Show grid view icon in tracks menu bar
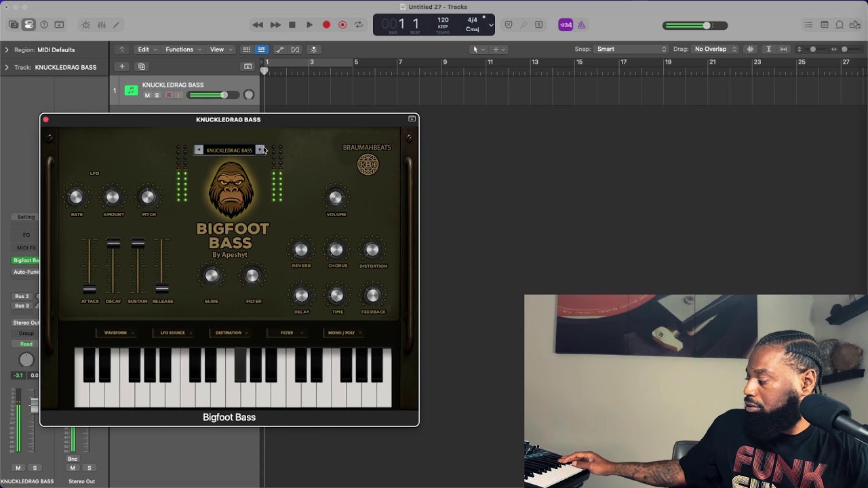 (x=246, y=49)
